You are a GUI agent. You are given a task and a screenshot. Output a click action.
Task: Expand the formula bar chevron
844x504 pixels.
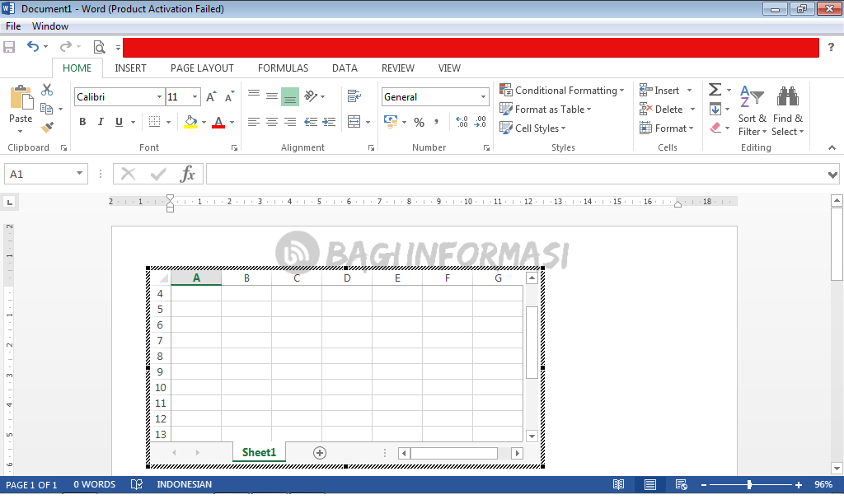[x=832, y=175]
